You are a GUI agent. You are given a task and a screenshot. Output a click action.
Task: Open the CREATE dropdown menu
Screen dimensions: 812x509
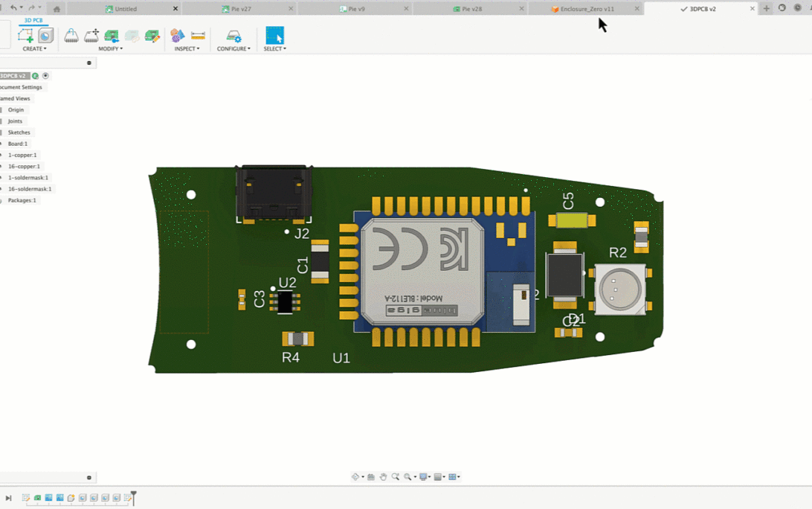point(34,48)
